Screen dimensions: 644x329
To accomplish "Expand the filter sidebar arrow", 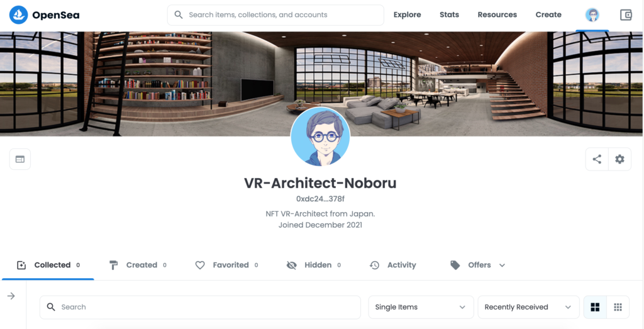I will pyautogui.click(x=11, y=296).
